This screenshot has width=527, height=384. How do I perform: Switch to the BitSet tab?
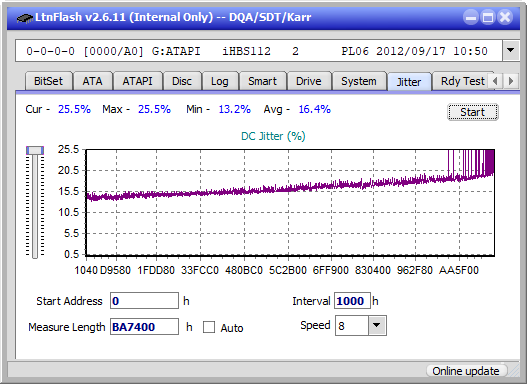pos(48,81)
